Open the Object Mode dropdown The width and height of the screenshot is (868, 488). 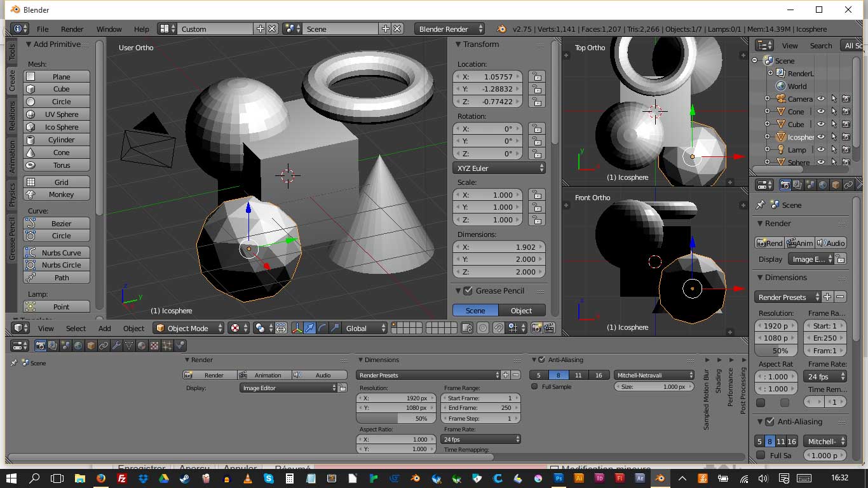[189, 328]
